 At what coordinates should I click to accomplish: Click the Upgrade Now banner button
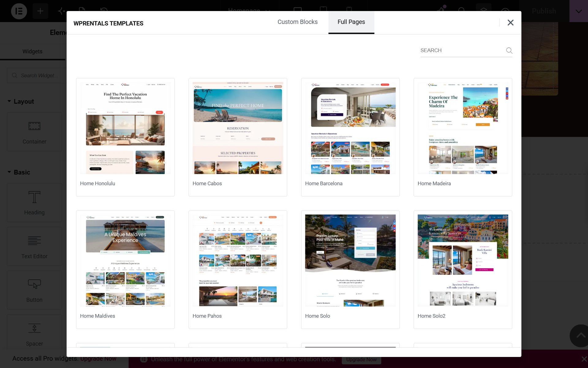[361, 359]
